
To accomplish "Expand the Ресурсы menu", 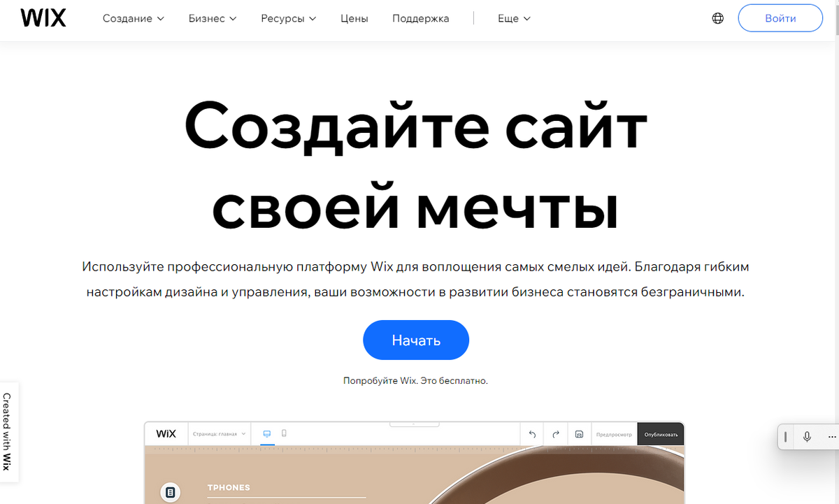I will pyautogui.click(x=289, y=19).
